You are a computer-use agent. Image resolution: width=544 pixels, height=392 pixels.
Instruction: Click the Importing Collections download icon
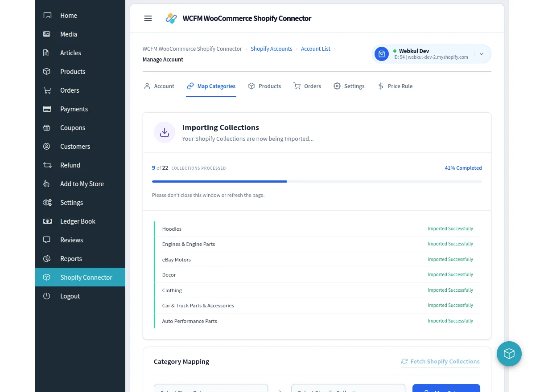165,132
